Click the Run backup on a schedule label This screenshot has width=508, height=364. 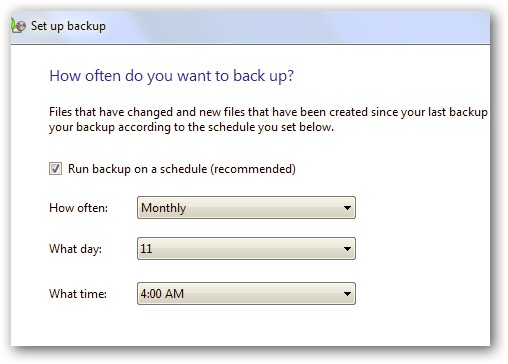pos(182,169)
